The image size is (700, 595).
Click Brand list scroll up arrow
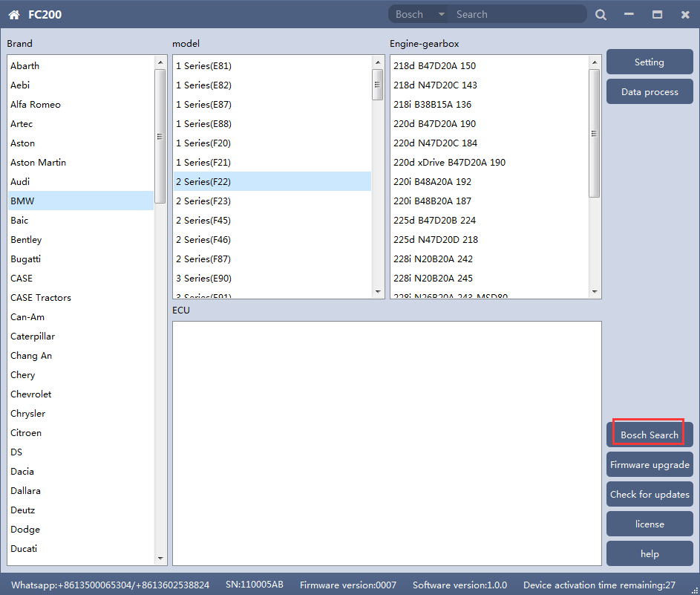(x=160, y=62)
